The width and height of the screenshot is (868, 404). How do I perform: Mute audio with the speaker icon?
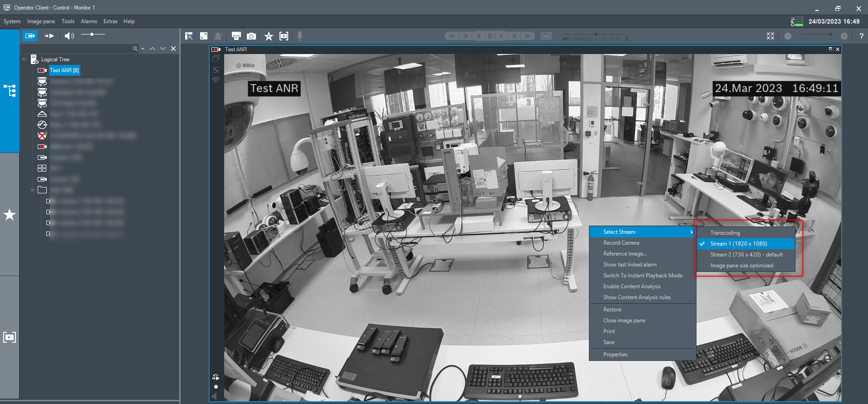[x=69, y=36]
